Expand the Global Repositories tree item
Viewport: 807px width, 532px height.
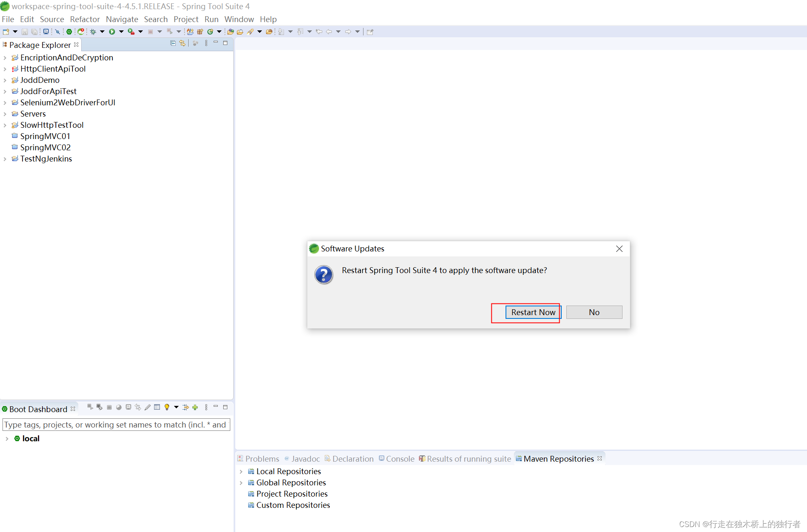[242, 483]
